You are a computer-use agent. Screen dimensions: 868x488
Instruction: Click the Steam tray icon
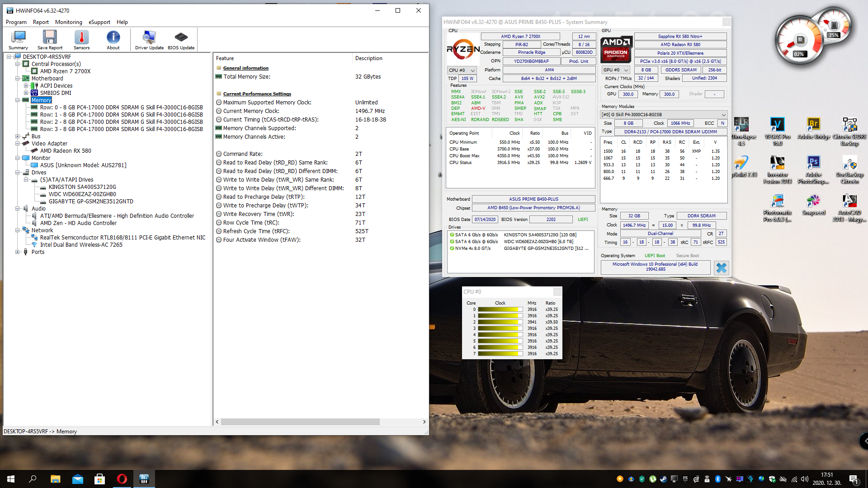tap(663, 479)
